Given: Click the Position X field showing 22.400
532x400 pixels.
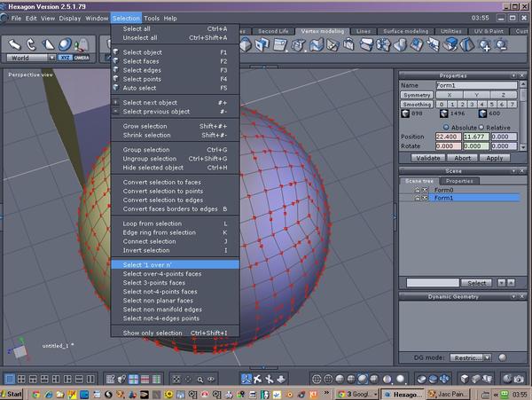Looking at the screenshot, I should (448, 137).
